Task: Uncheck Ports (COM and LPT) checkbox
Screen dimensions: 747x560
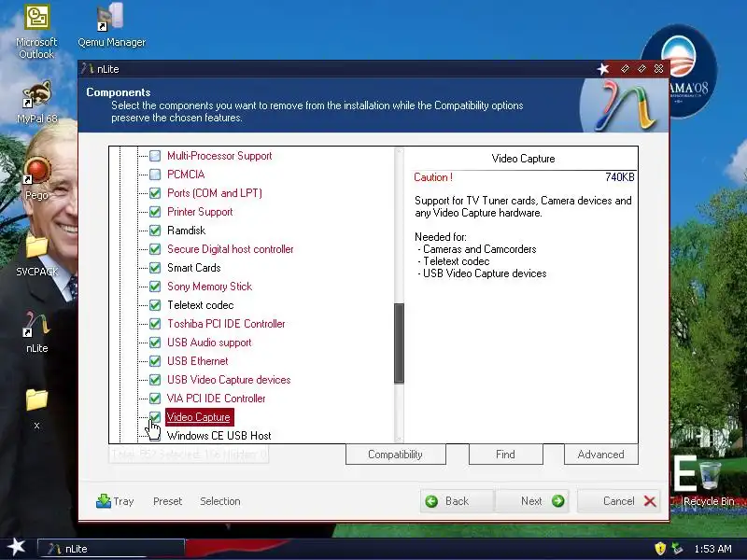Action: (x=155, y=193)
